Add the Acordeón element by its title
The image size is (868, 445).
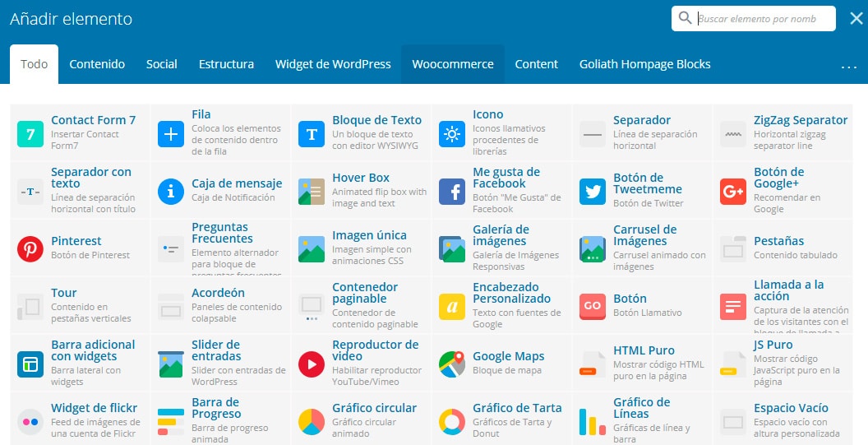(x=218, y=293)
